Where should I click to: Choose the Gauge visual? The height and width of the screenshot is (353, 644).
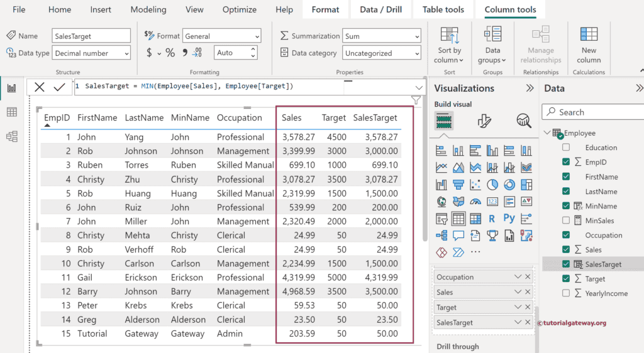point(475,201)
